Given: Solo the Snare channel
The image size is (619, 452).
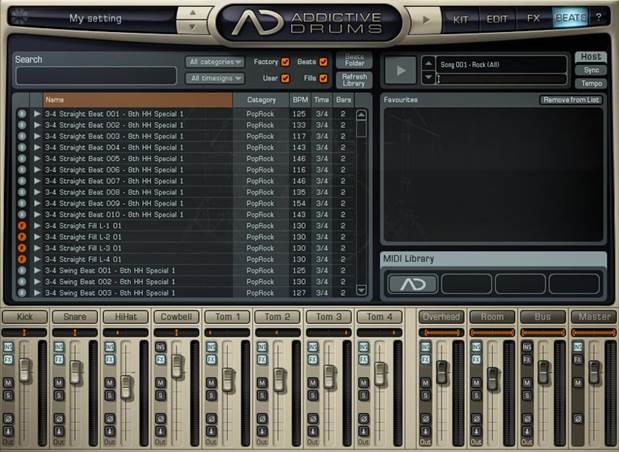Looking at the screenshot, I should [x=59, y=395].
